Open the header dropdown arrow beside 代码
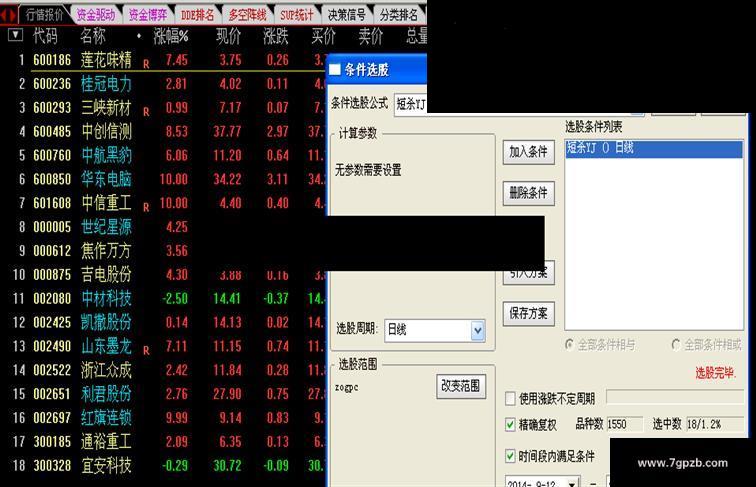The image size is (756, 487). point(15,35)
